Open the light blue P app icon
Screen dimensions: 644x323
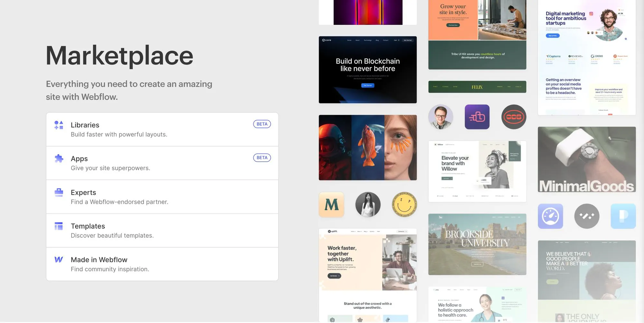[x=623, y=216]
